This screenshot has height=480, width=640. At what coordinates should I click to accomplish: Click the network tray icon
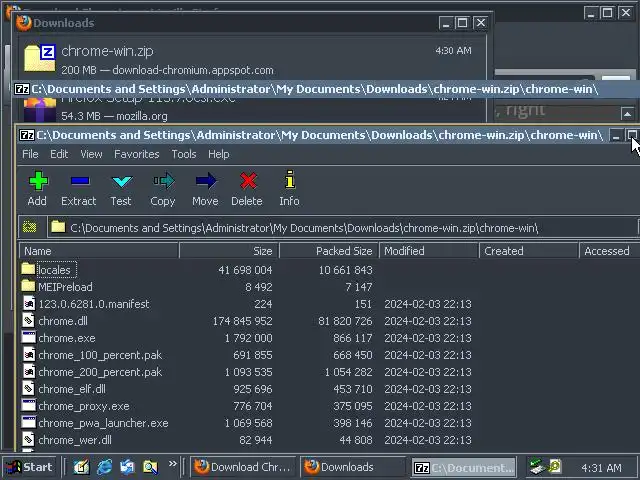tap(536, 466)
